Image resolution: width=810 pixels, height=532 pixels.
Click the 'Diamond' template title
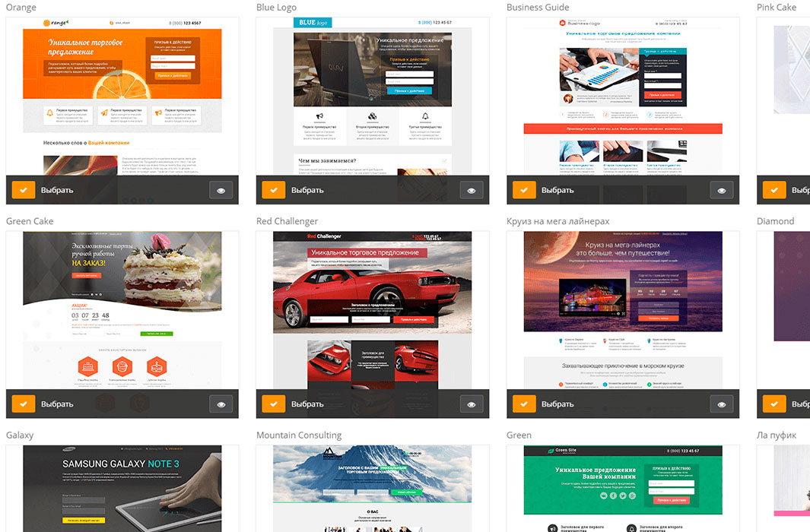(775, 221)
